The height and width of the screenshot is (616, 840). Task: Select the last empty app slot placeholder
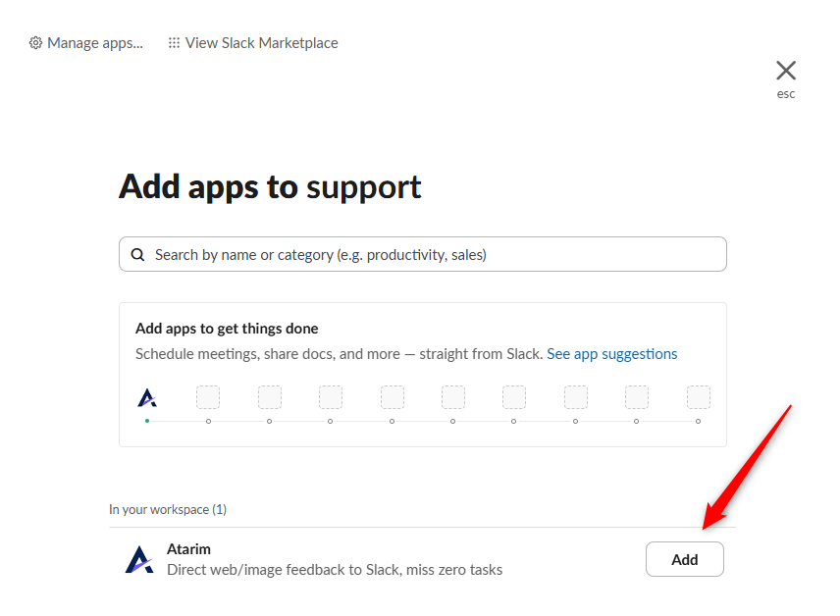click(x=698, y=397)
